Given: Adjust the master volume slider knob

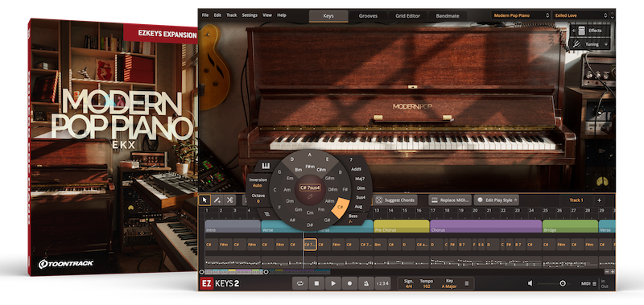Looking at the screenshot, I should (x=563, y=283).
